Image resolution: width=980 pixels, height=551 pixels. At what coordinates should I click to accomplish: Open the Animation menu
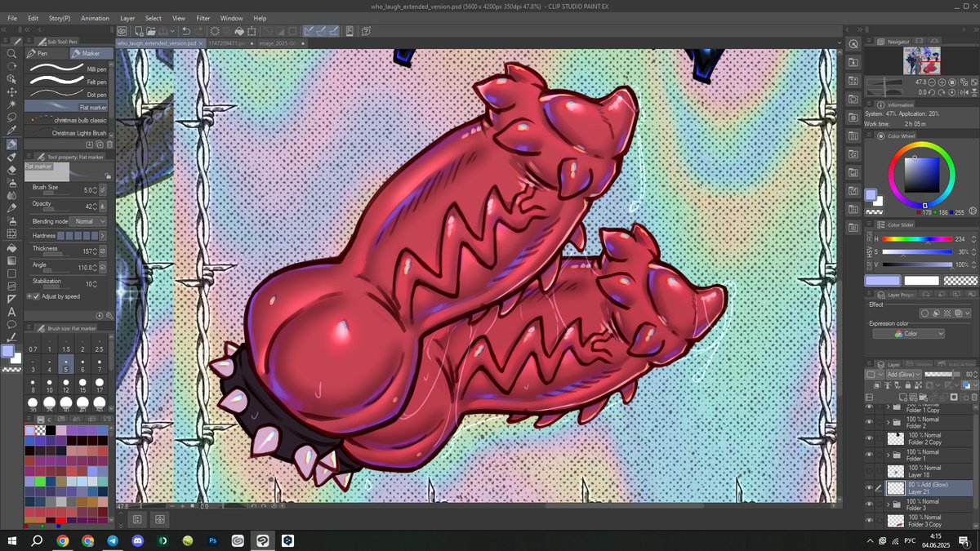(95, 18)
